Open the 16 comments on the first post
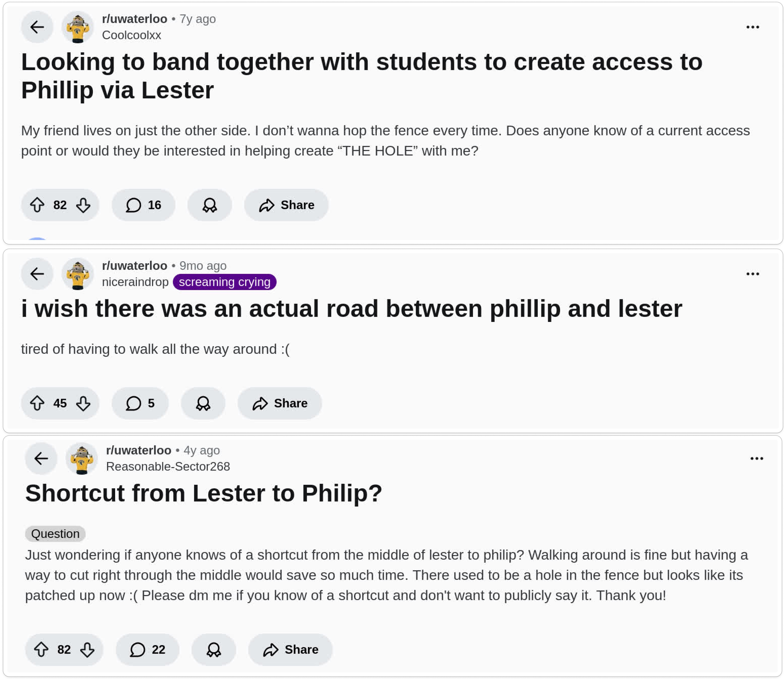784x679 pixels. click(x=143, y=205)
